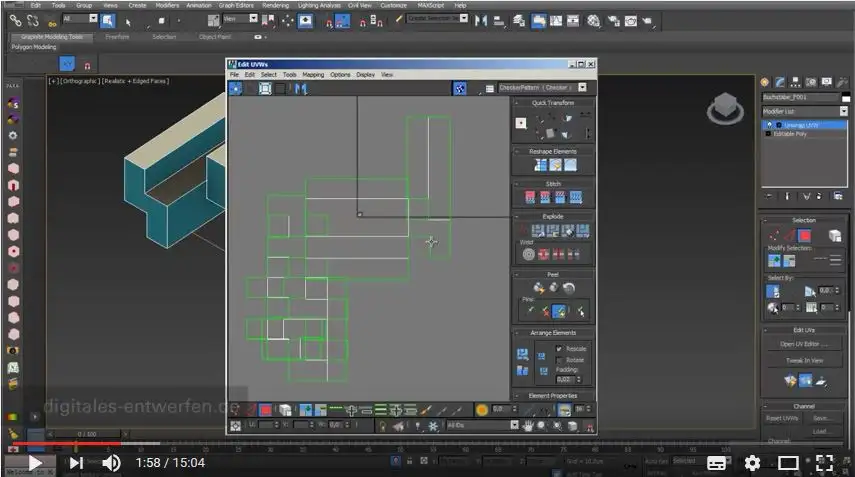Click the first red Stitch icon

pos(530,197)
